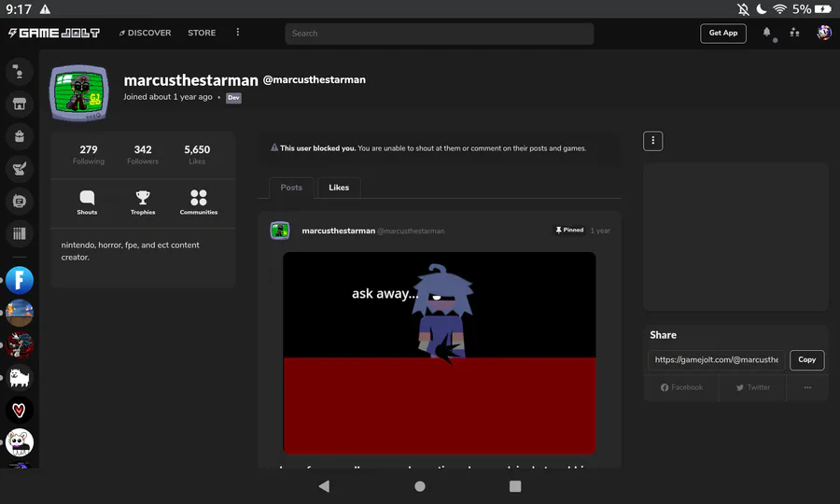
Task: View the 279 Following list
Action: [89, 154]
